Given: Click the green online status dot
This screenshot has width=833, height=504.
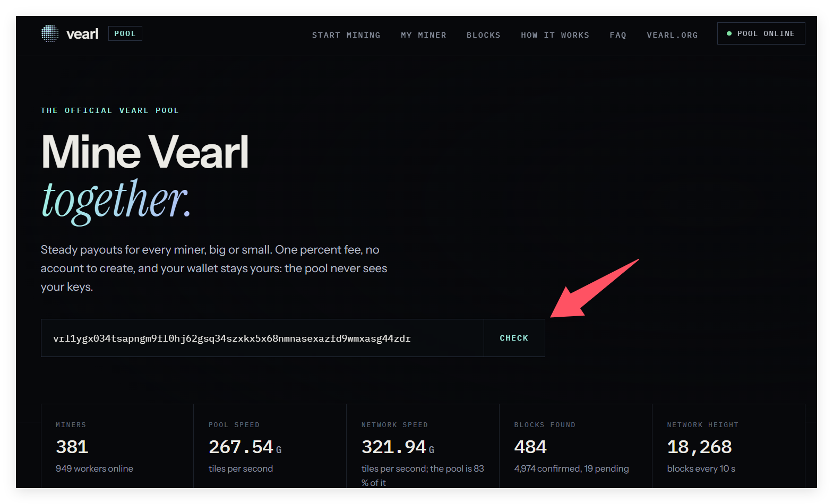Looking at the screenshot, I should pos(729,33).
